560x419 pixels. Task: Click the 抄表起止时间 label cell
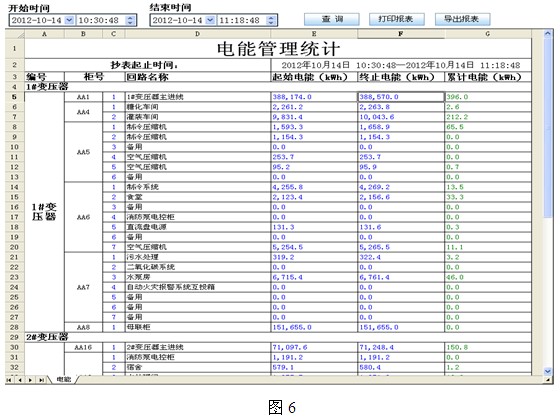[x=148, y=65]
